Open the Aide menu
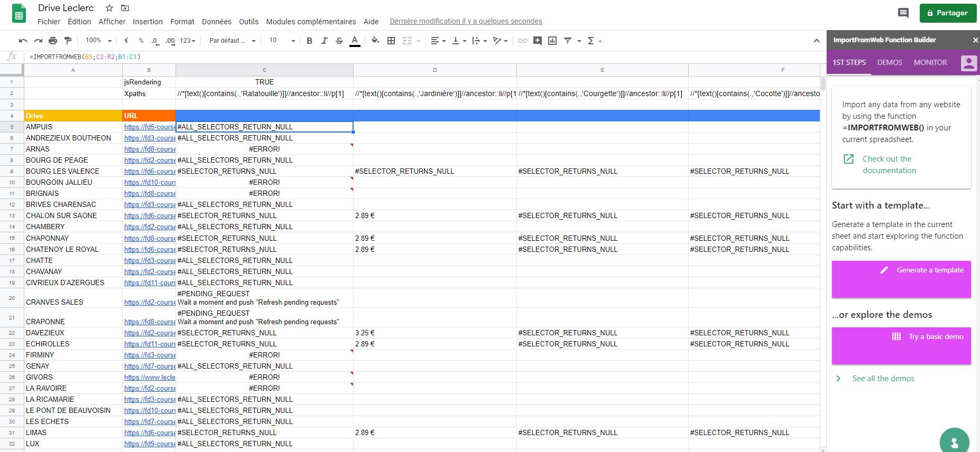The height and width of the screenshot is (452, 980). point(371,22)
